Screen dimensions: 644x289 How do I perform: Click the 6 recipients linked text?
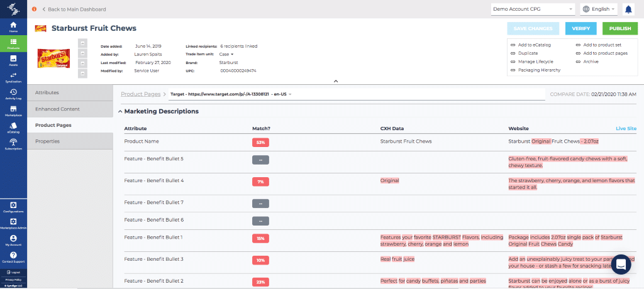[x=238, y=46]
